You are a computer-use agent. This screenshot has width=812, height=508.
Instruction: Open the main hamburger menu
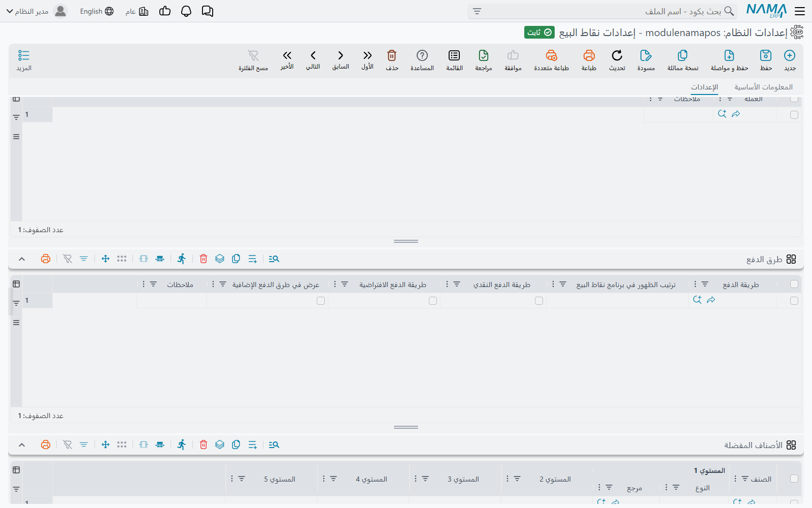coord(800,11)
